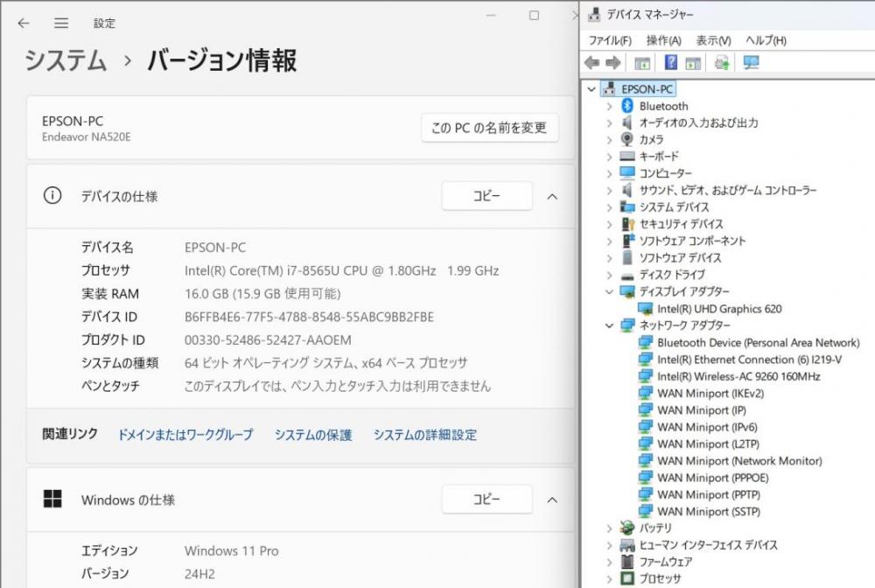Image resolution: width=875 pixels, height=588 pixels.
Task: Expand the サウンド、ビデオ、およびゲーム コントローラー arrow
Action: (x=609, y=190)
